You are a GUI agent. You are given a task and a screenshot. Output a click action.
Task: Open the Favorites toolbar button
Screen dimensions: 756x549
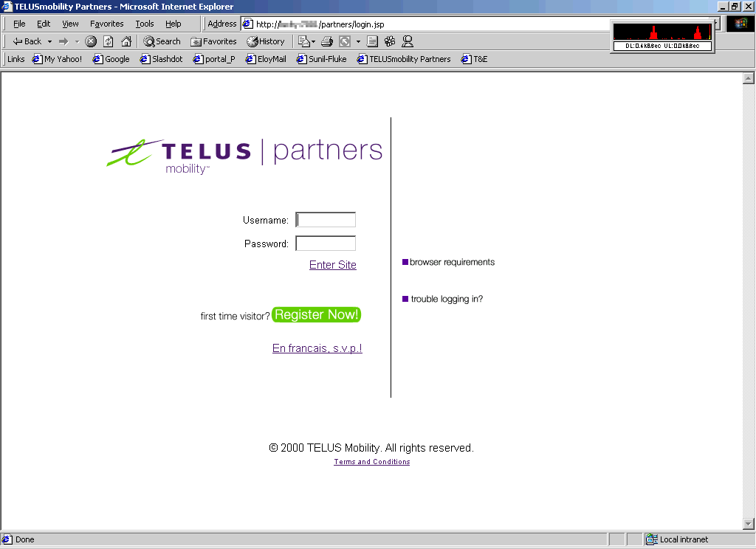pyautogui.click(x=213, y=41)
